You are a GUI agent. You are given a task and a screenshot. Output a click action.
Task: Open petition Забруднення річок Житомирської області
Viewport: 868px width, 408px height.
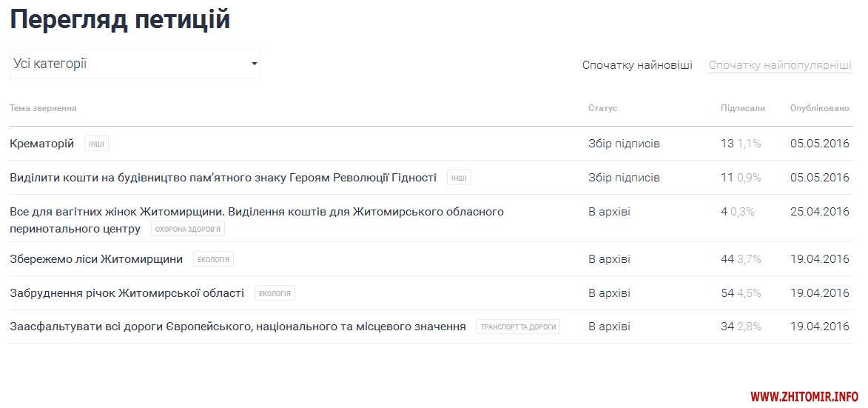click(127, 293)
